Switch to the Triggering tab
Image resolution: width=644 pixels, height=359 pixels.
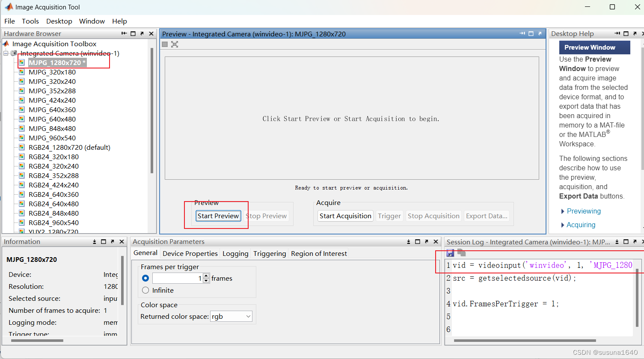point(270,253)
